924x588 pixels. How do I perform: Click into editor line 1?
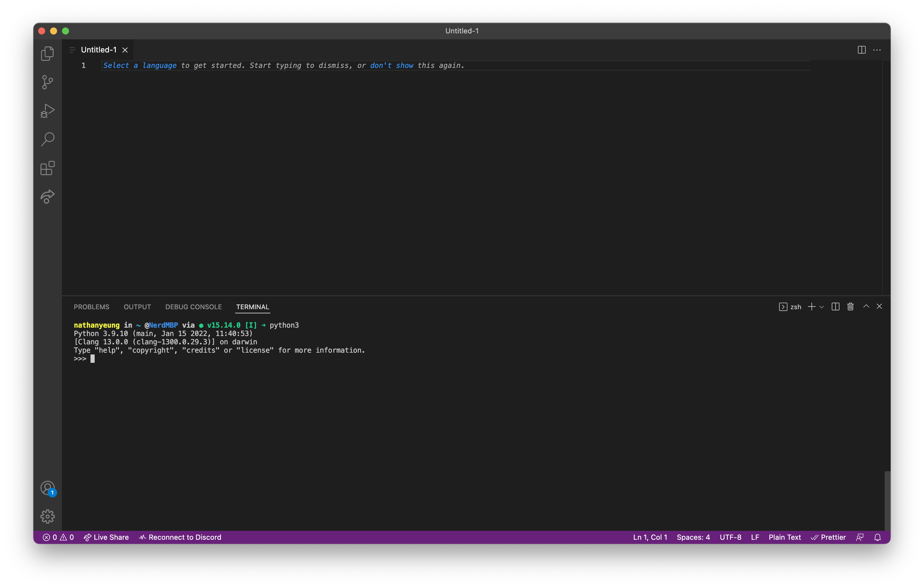click(x=456, y=66)
